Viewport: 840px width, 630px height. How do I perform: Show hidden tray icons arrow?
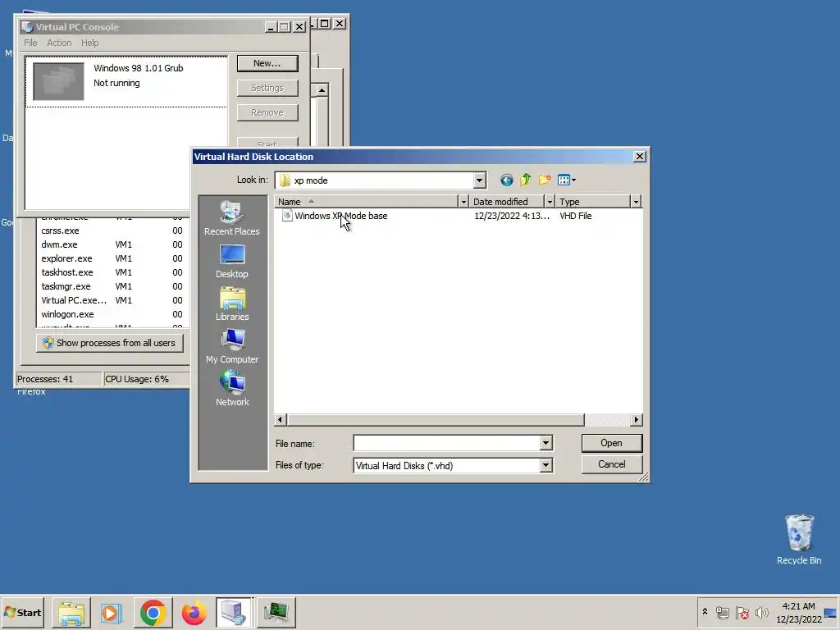pyautogui.click(x=705, y=612)
